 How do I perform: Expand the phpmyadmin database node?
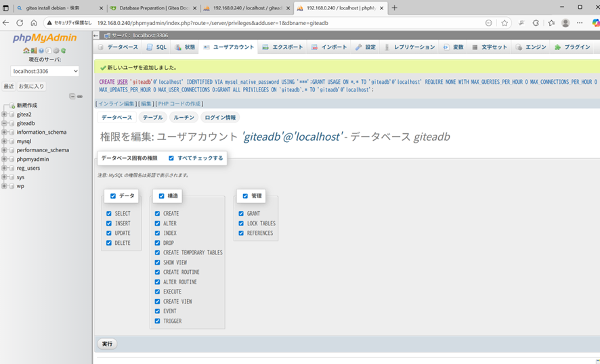pos(4,159)
